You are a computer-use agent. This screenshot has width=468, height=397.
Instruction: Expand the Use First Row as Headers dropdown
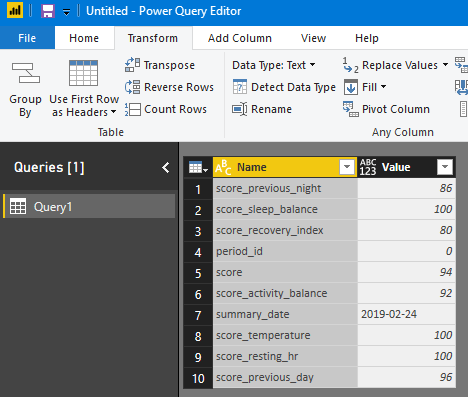[113, 112]
